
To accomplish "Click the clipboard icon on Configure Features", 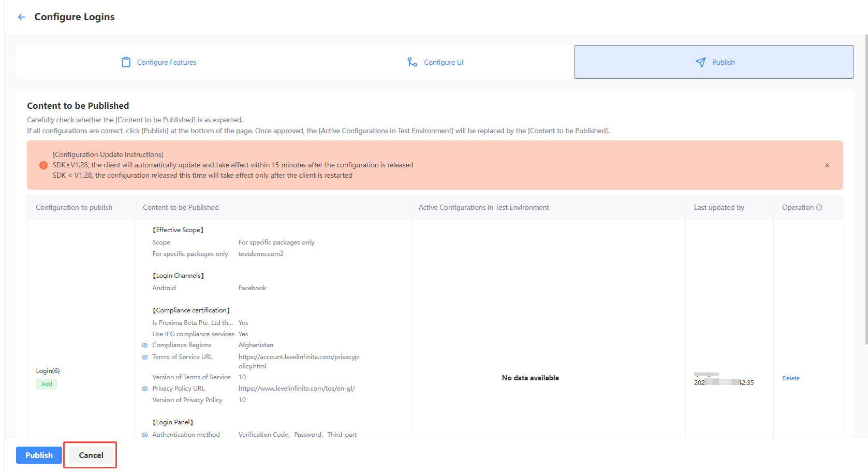I will tap(126, 62).
